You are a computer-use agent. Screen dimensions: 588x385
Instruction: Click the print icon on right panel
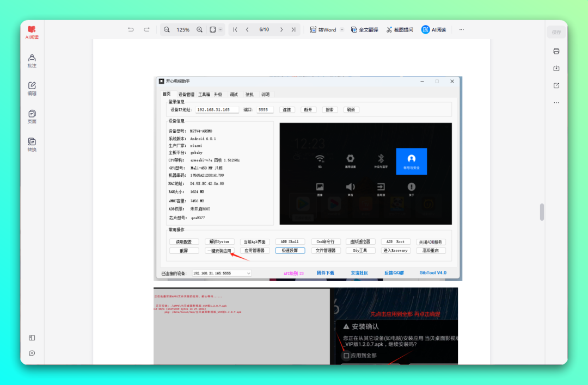coord(556,51)
